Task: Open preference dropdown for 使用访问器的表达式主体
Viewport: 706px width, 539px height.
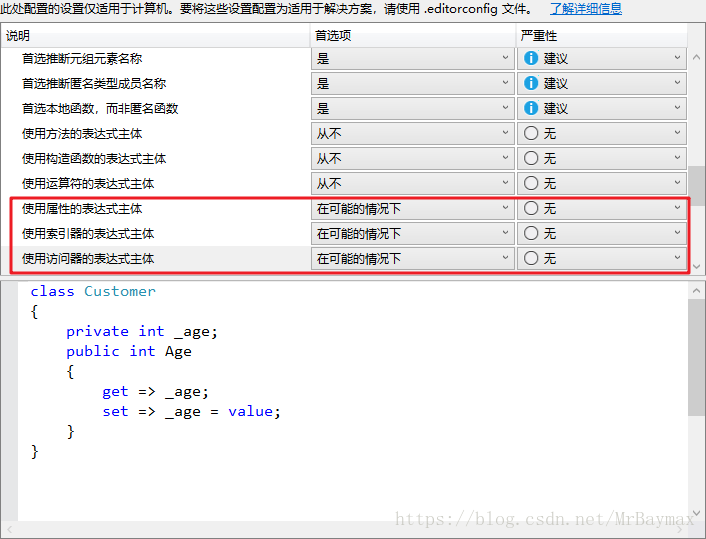Action: (412, 258)
